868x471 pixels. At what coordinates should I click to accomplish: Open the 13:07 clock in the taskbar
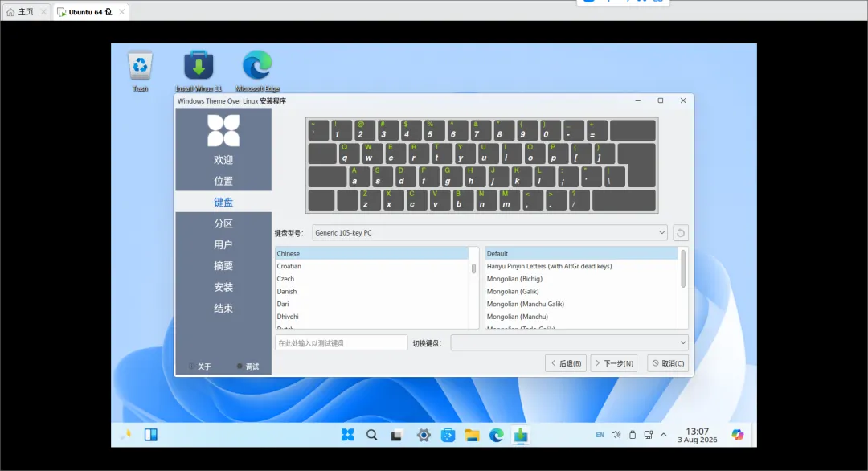698,435
